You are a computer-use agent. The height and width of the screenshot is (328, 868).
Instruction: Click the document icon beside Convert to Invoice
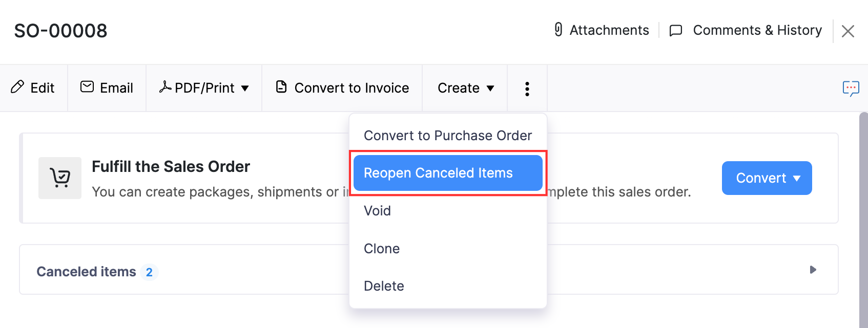281,87
